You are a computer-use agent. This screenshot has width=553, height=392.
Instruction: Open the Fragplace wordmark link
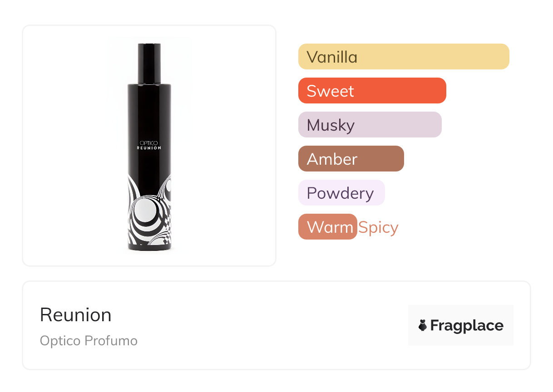(x=467, y=325)
